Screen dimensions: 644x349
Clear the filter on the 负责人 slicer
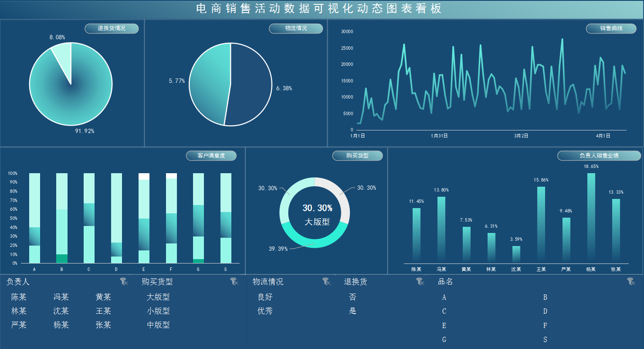coord(124,281)
